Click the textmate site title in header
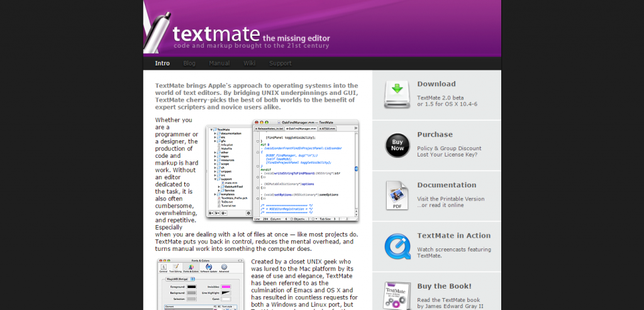 click(216, 34)
